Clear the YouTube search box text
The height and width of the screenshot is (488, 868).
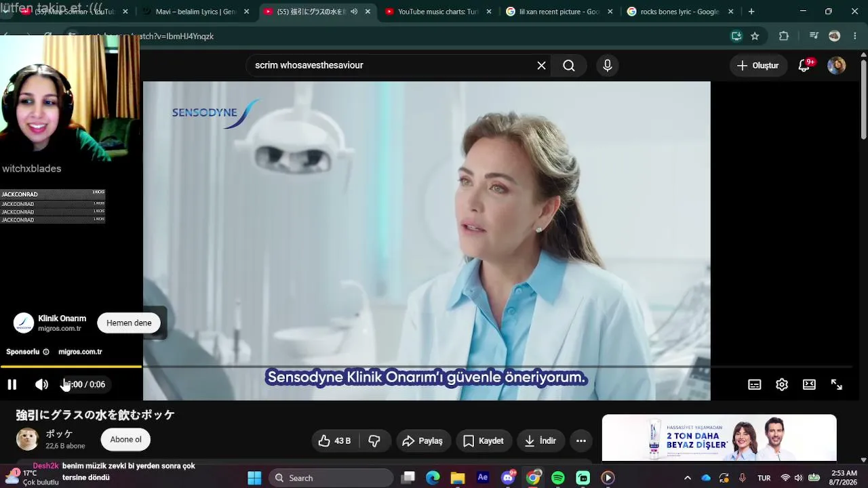click(541, 65)
